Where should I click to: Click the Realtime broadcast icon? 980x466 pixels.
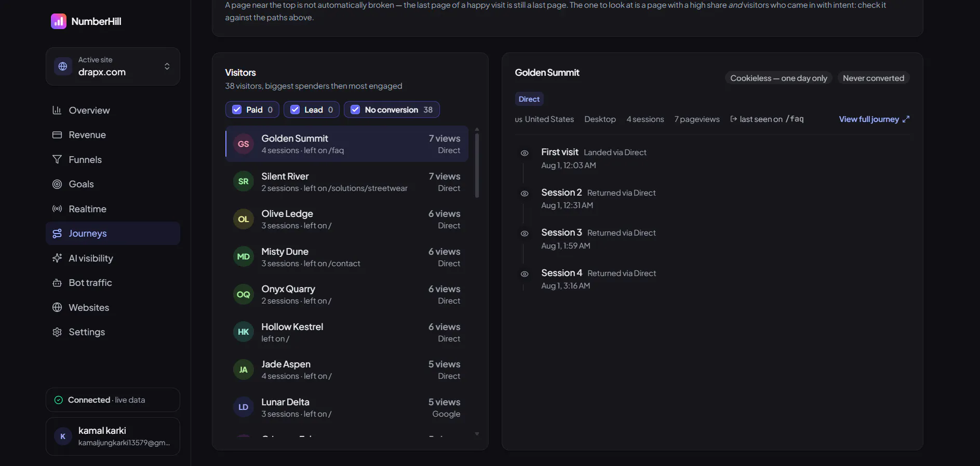[x=57, y=209]
